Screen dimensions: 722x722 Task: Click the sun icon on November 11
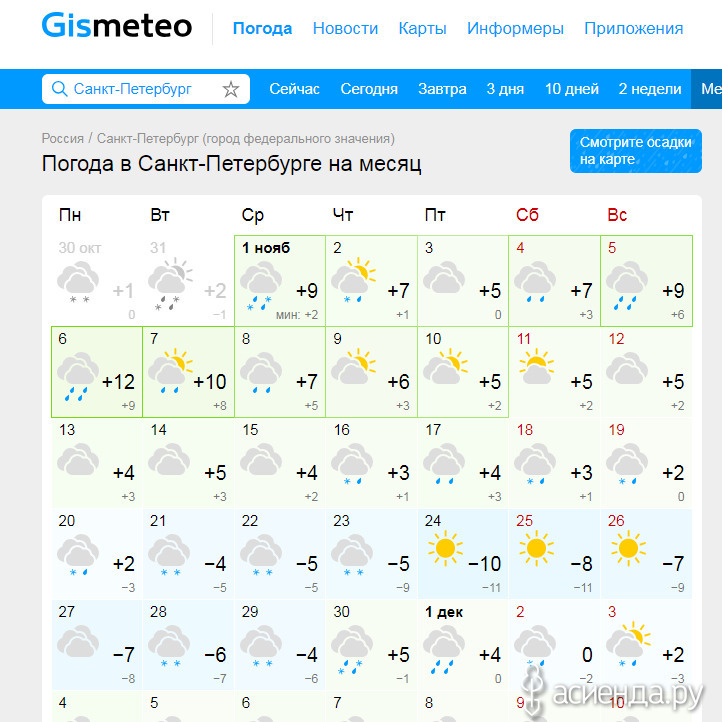536,367
